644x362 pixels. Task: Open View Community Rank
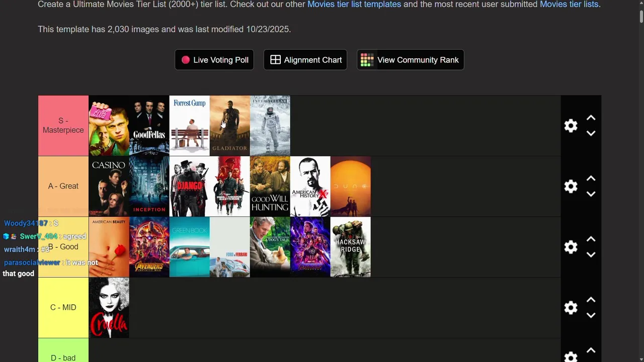[x=411, y=60]
